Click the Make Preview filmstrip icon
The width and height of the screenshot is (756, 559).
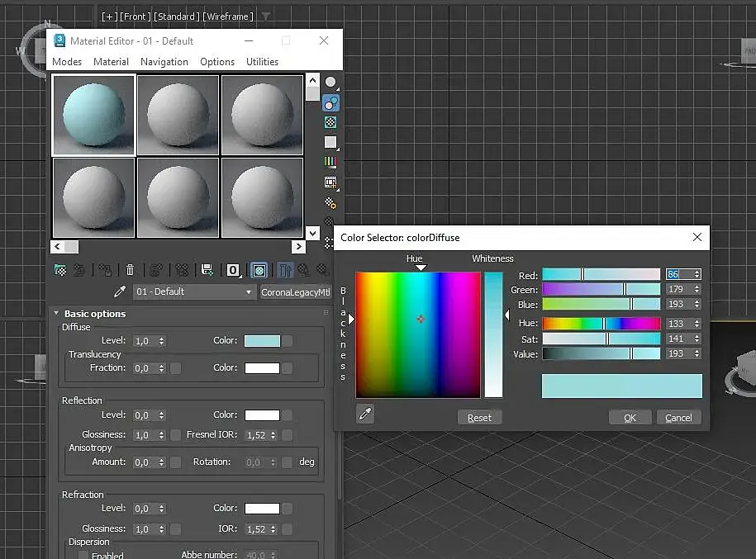(330, 182)
